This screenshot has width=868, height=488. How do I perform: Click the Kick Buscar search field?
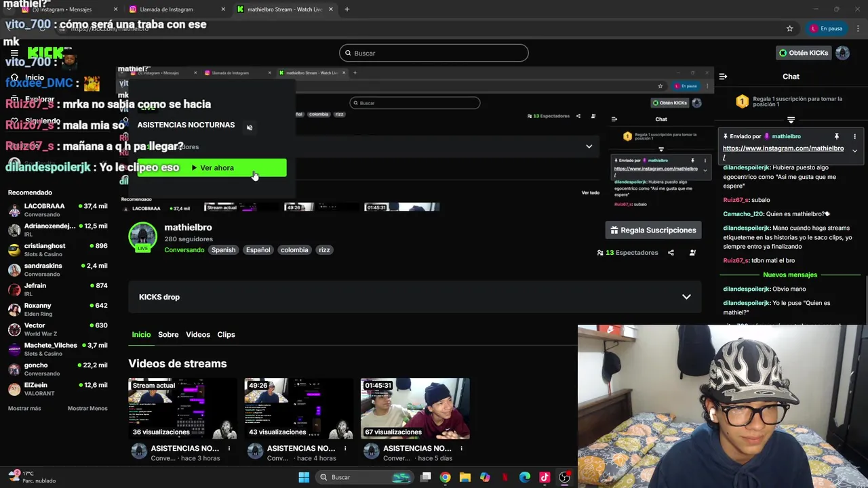(434, 53)
